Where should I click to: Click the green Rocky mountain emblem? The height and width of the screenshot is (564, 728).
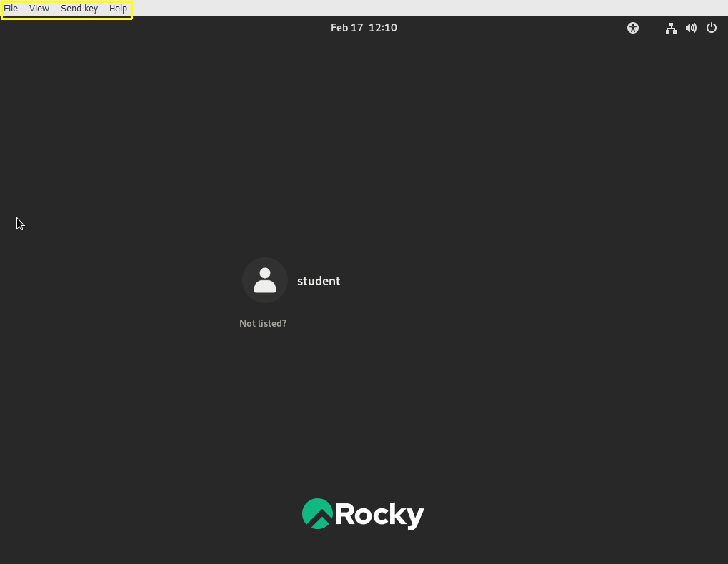click(x=317, y=513)
